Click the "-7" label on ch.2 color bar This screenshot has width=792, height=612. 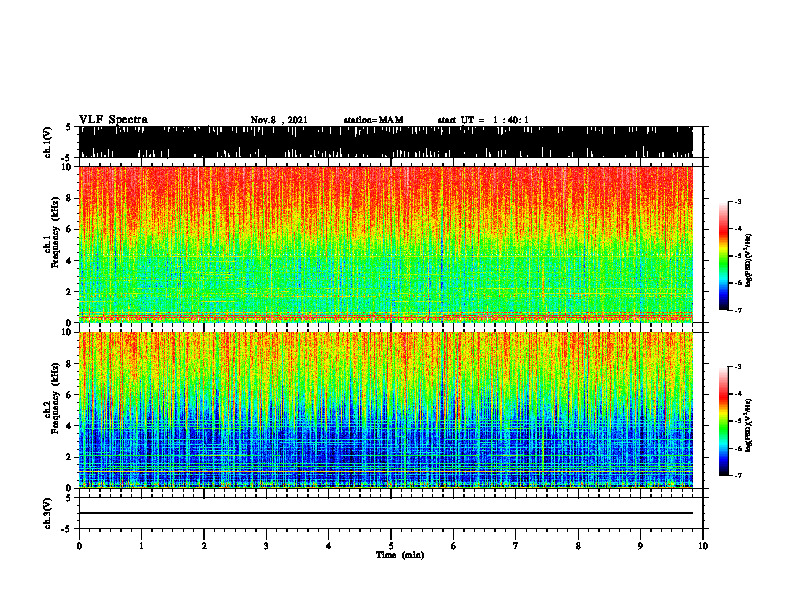[738, 476]
